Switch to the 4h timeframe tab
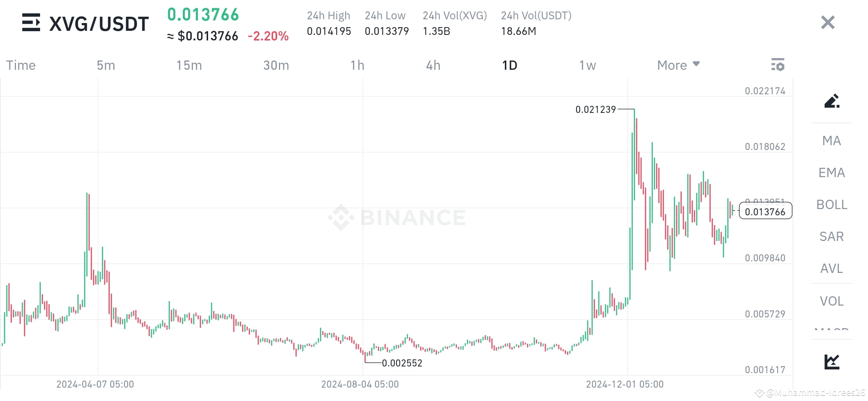 [x=433, y=65]
